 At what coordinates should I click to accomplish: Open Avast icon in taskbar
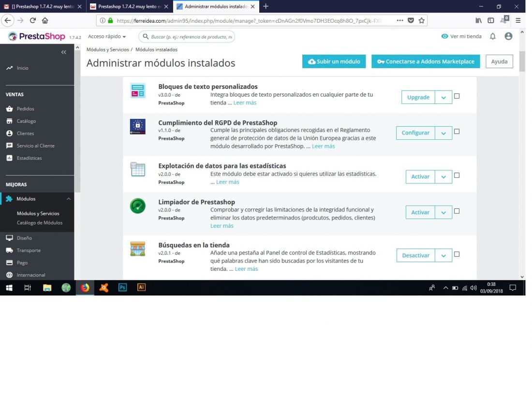coord(104,288)
